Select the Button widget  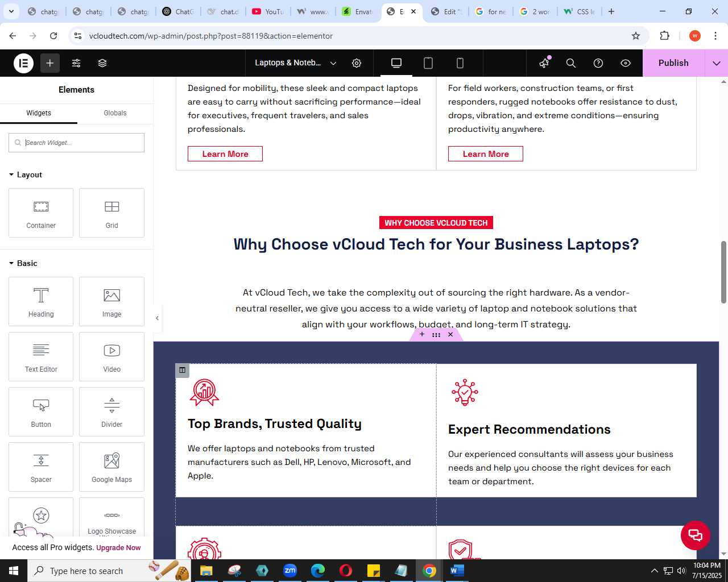pyautogui.click(x=41, y=411)
